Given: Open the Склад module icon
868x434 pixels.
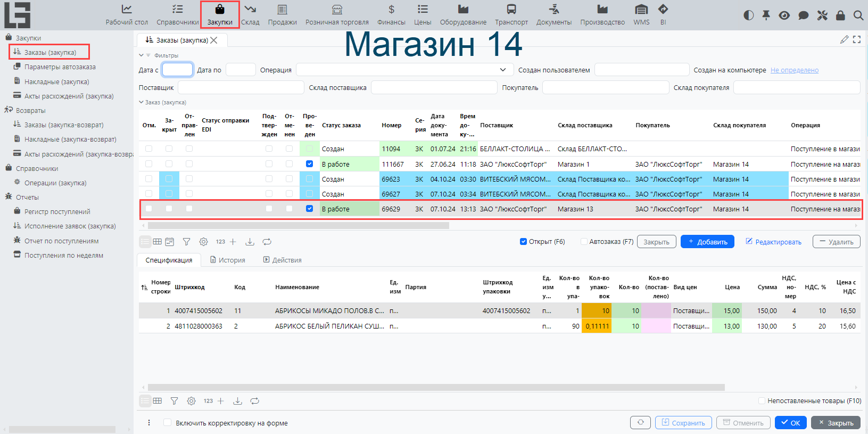Looking at the screenshot, I should click(250, 10).
